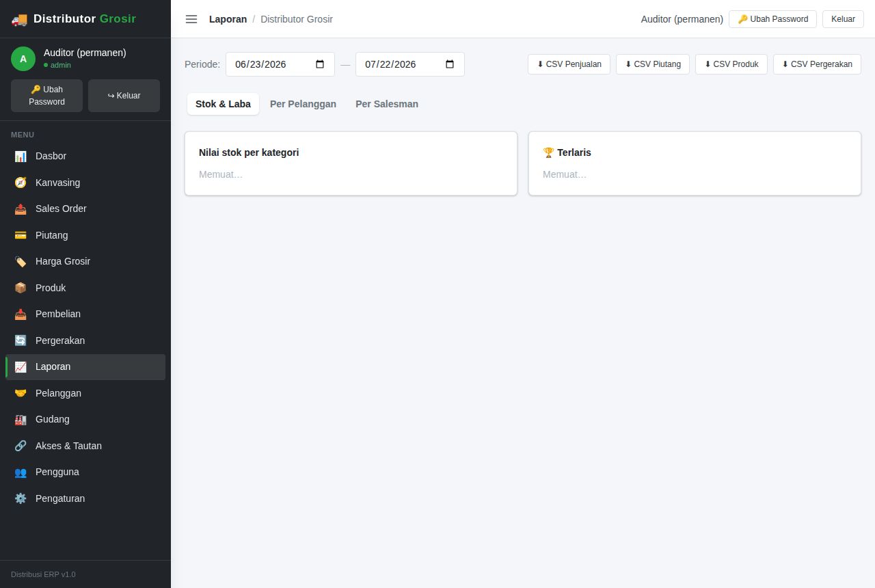The height and width of the screenshot is (588, 875).
Task: Open Gudang factory icon
Action: (x=21, y=420)
